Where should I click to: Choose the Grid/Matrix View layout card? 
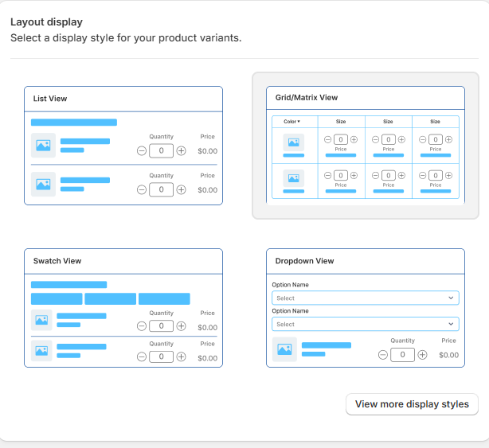click(x=366, y=145)
